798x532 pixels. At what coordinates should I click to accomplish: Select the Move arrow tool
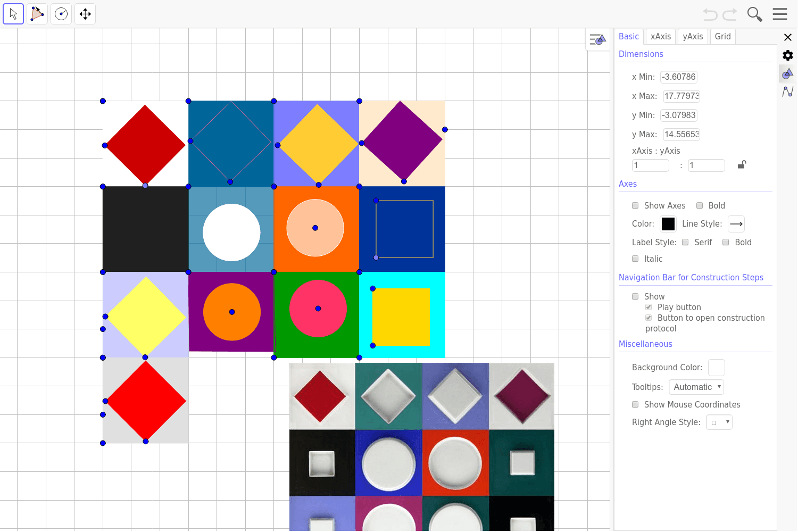tap(13, 14)
